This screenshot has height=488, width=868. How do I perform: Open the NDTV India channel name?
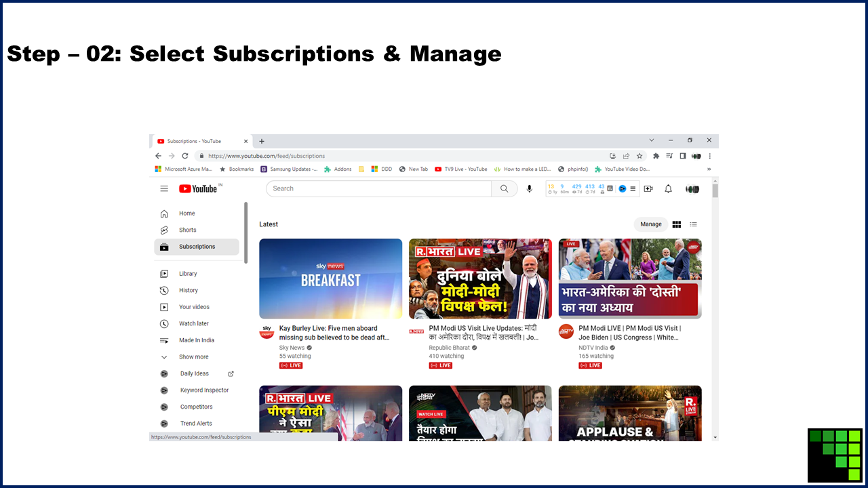pyautogui.click(x=593, y=348)
